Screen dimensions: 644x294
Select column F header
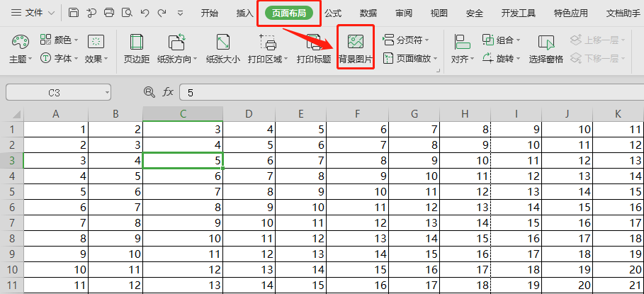pyautogui.click(x=357, y=114)
